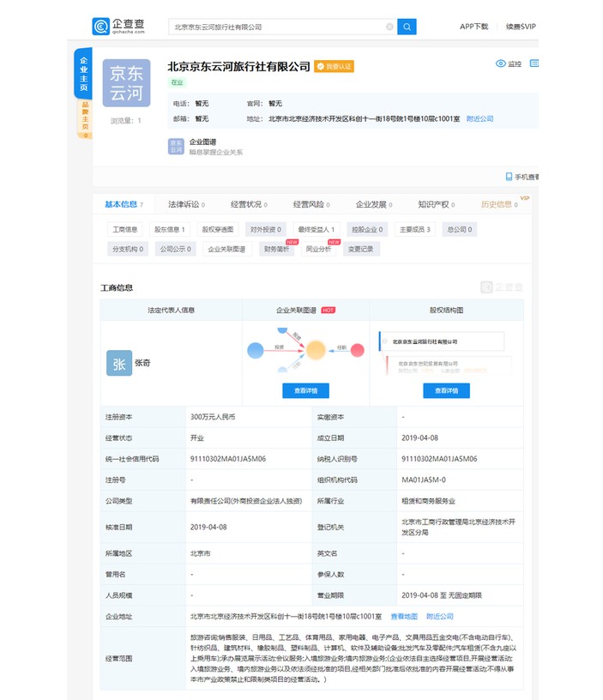The height and width of the screenshot is (700, 603).
Task: Switch to 企业发展 tab
Action: (x=374, y=204)
